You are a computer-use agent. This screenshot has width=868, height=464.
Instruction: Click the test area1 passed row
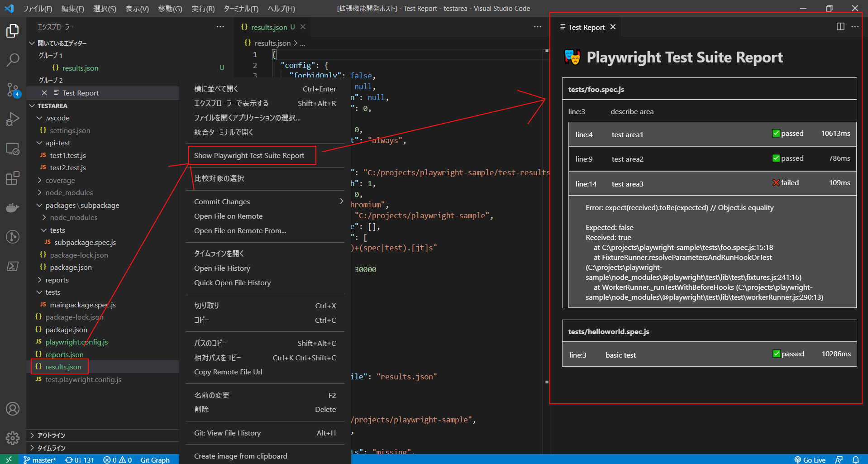point(712,134)
